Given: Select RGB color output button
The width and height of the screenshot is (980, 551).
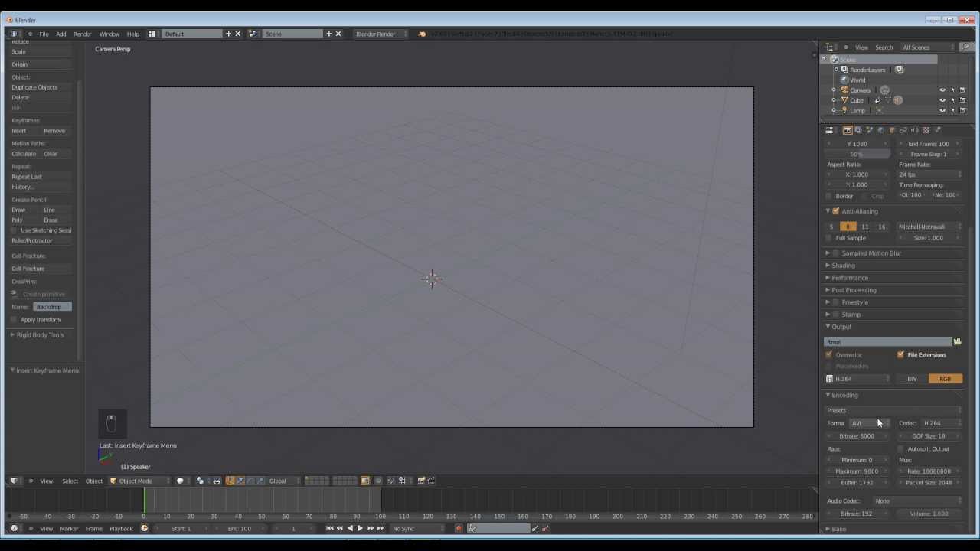Looking at the screenshot, I should coord(946,379).
